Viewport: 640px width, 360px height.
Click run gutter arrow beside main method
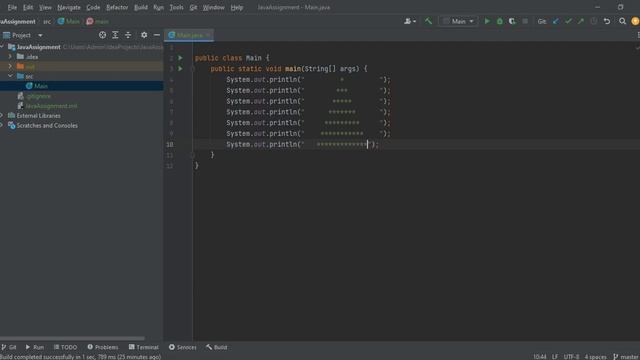(x=180, y=69)
